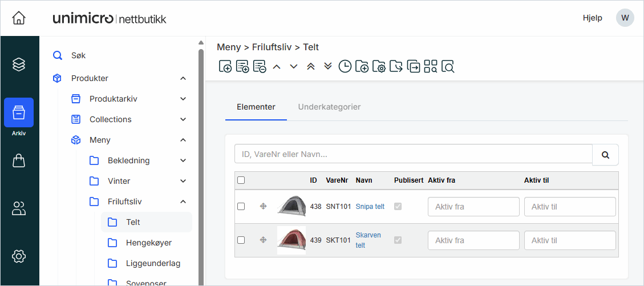Image resolution: width=644 pixels, height=286 pixels.
Task: Click the ID, VareNr eller Navn search field
Action: point(414,154)
